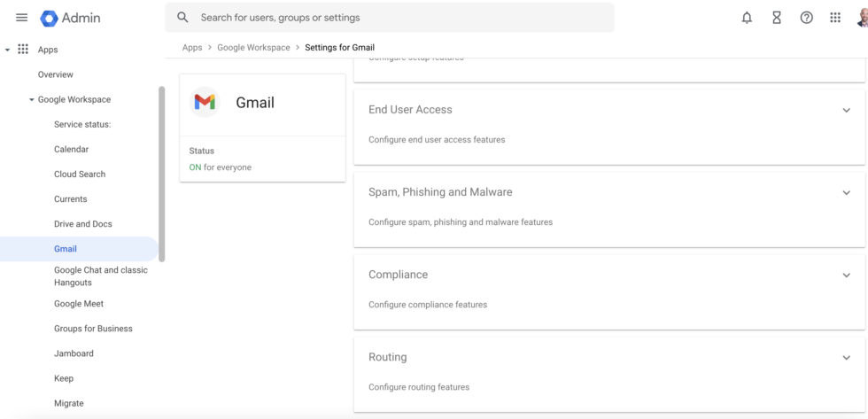Viewport: 868px width, 419px height.
Task: Open Drive and Docs in sidebar
Action: coord(83,224)
